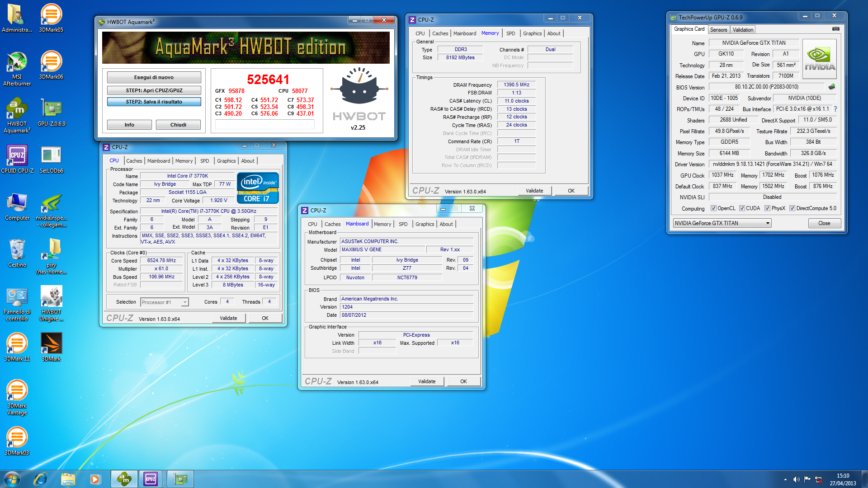
Task: Launch the CPUID CPU-Z desktop icon
Action: [x=17, y=159]
